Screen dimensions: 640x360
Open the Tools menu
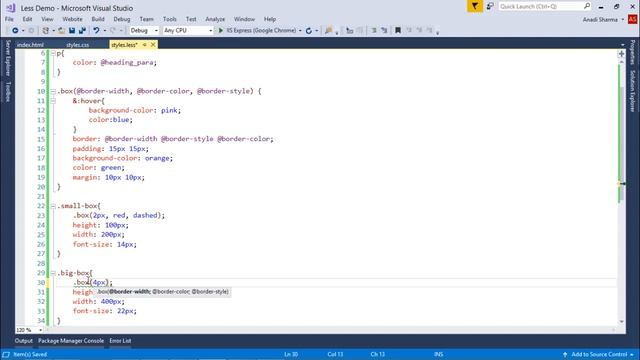169,19
